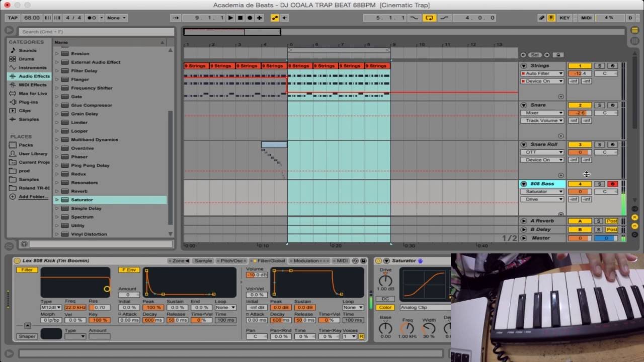Screen dimensions: 644x362
Task: Stop playback with the Stop button
Action: coord(240,18)
